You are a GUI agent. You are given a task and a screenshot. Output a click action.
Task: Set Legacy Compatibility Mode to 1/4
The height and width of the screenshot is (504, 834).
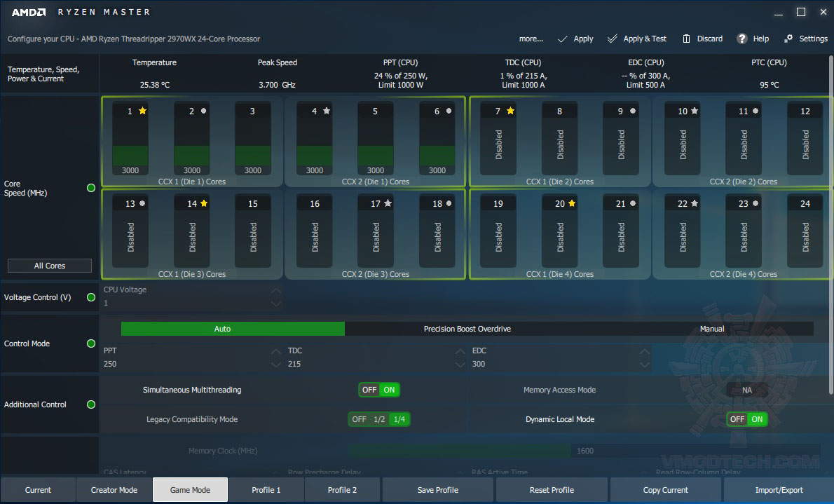tap(399, 419)
